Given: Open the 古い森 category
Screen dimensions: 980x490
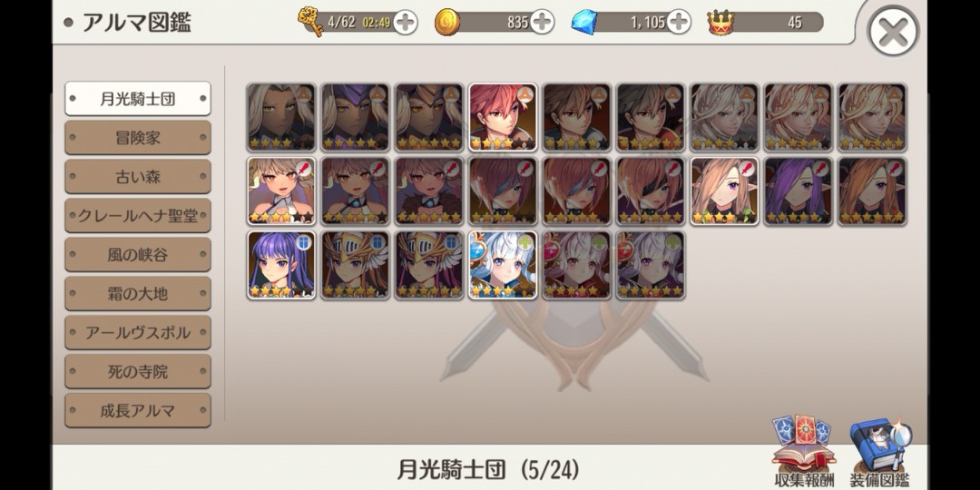Looking at the screenshot, I should tap(138, 177).
